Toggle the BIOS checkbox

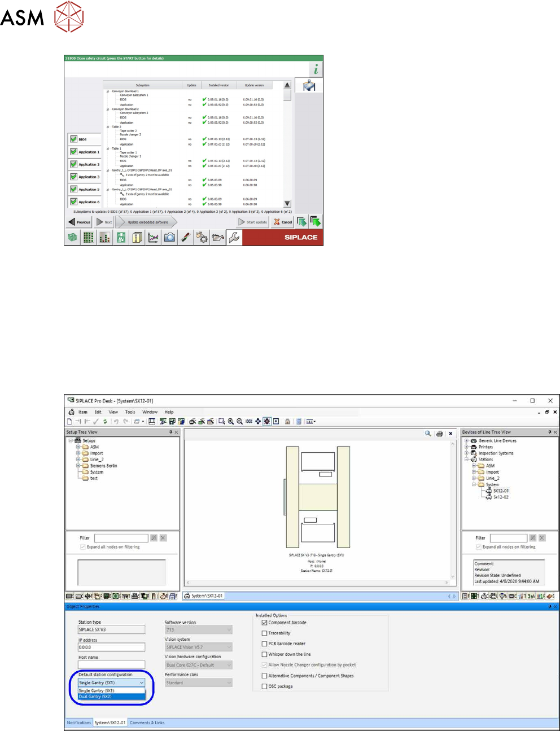click(73, 139)
